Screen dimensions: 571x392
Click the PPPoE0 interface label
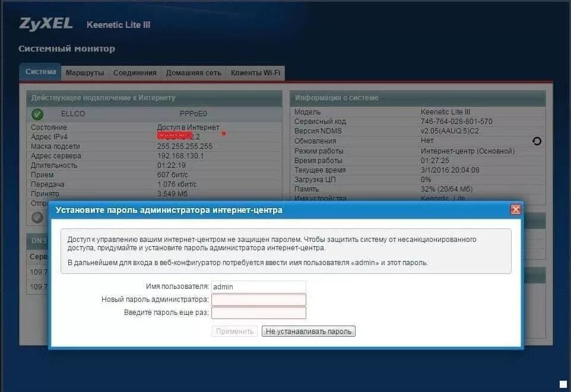(x=193, y=114)
